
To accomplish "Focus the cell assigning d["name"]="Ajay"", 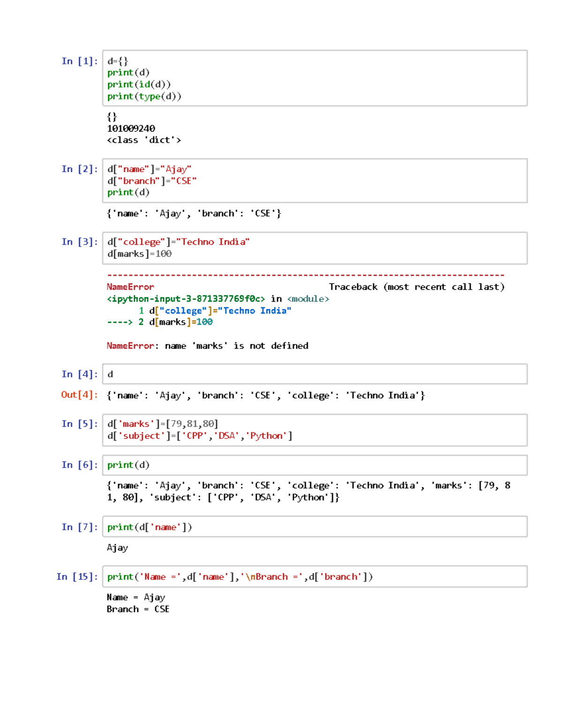I will (x=314, y=181).
